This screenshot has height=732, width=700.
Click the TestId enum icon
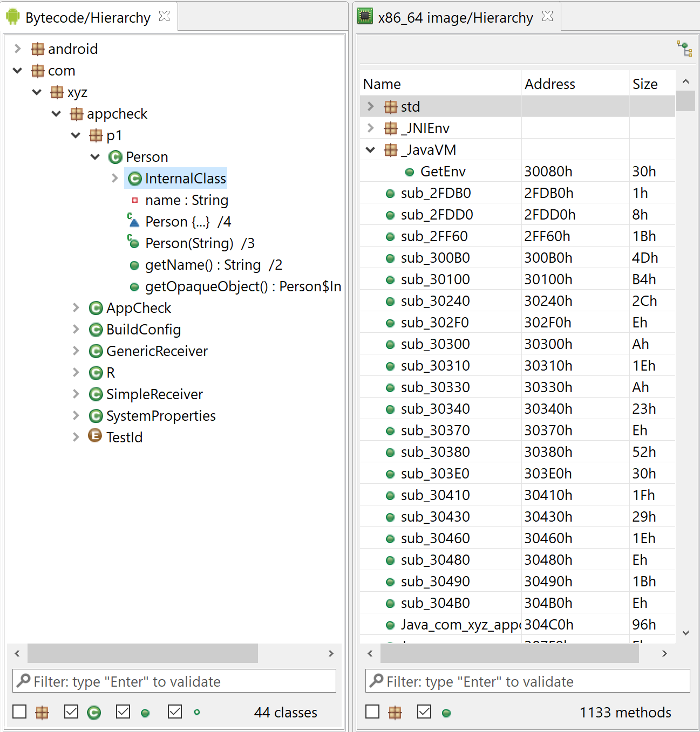point(95,436)
